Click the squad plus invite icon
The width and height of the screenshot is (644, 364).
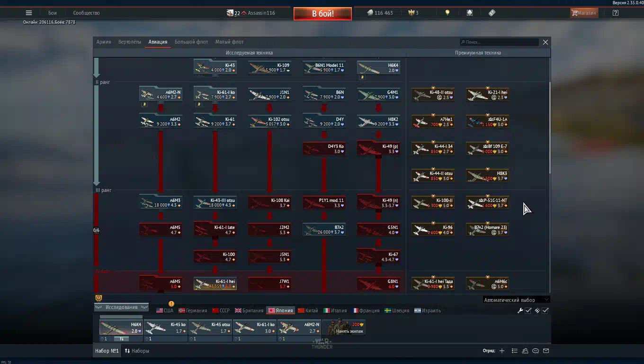[502, 351]
